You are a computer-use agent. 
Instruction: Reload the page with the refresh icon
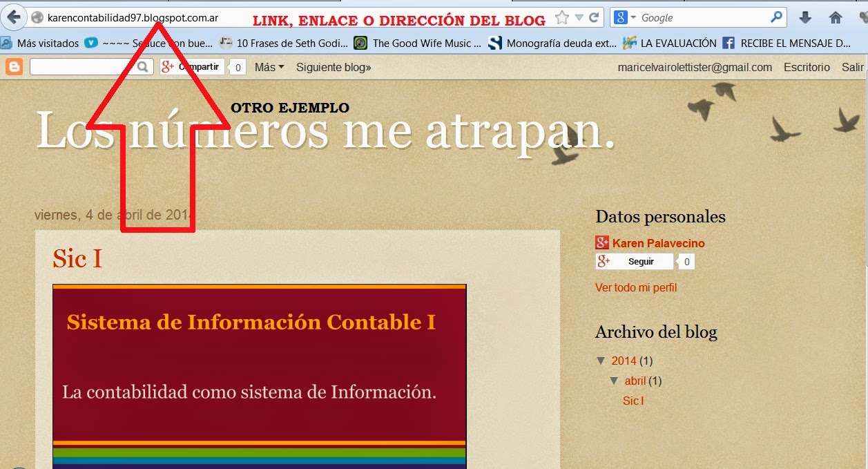pos(594,17)
